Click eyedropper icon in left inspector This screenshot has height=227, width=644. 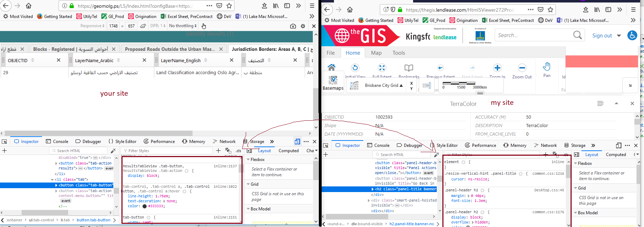point(113,151)
